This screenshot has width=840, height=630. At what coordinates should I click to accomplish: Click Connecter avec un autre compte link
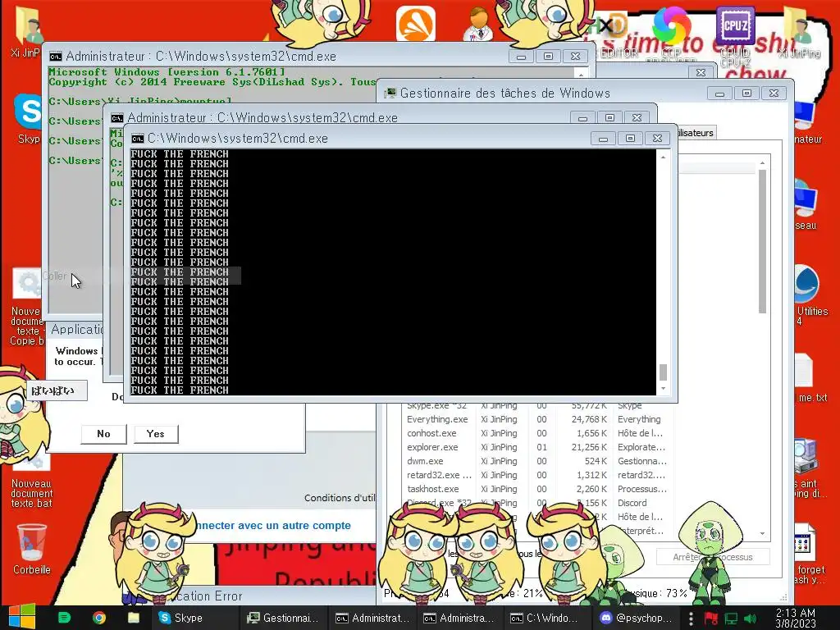pyautogui.click(x=273, y=526)
